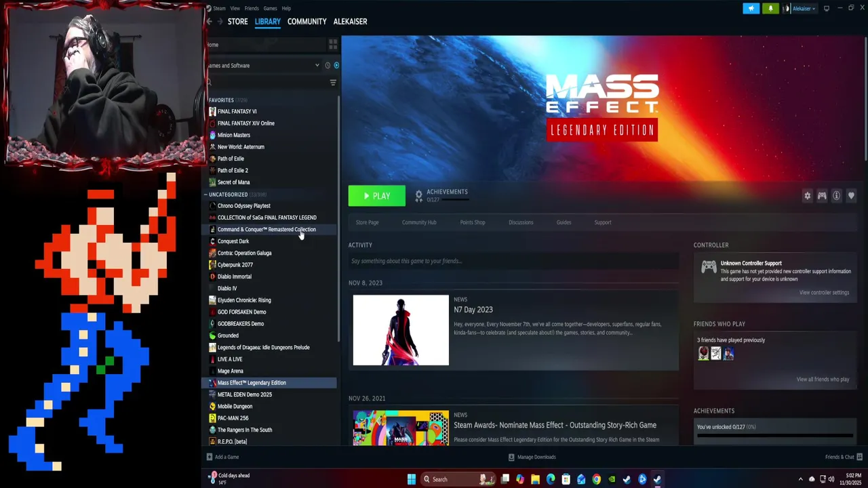
Task: Click the weather widget on taskbar
Action: 229,479
